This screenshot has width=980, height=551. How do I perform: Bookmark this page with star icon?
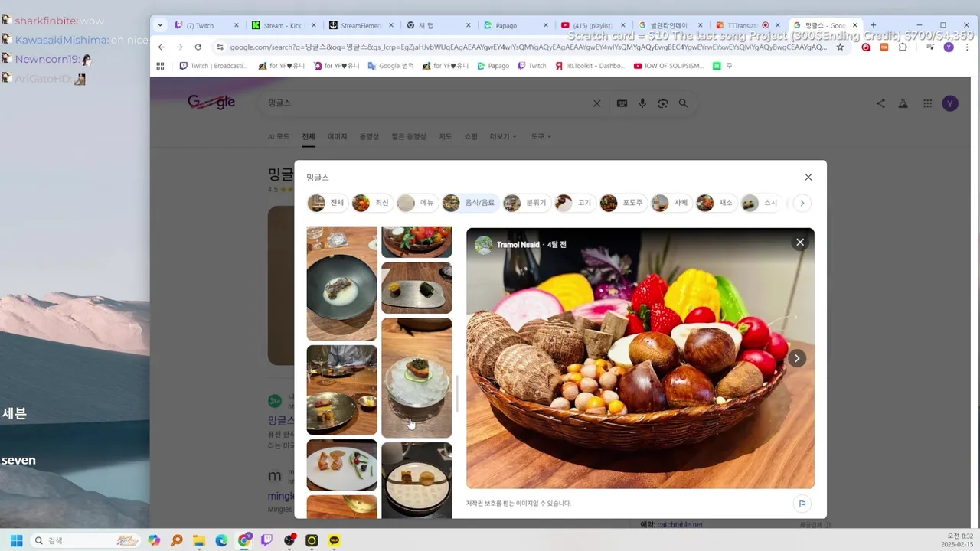[840, 47]
